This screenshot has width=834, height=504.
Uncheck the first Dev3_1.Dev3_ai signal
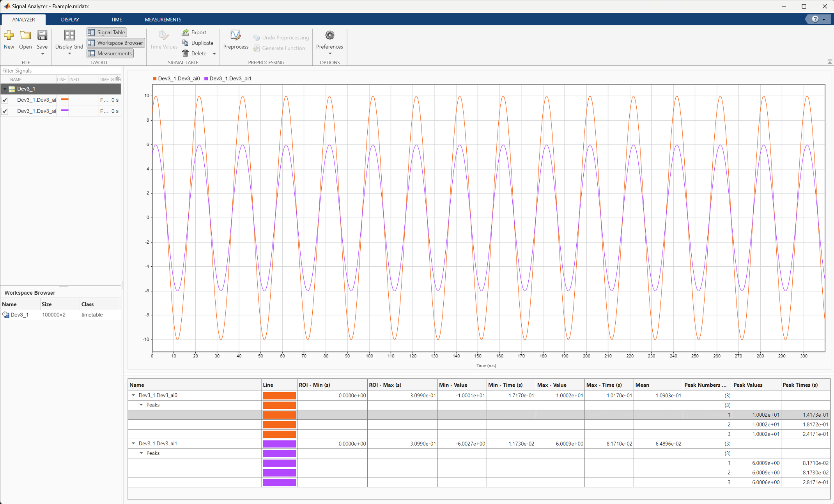click(5, 100)
